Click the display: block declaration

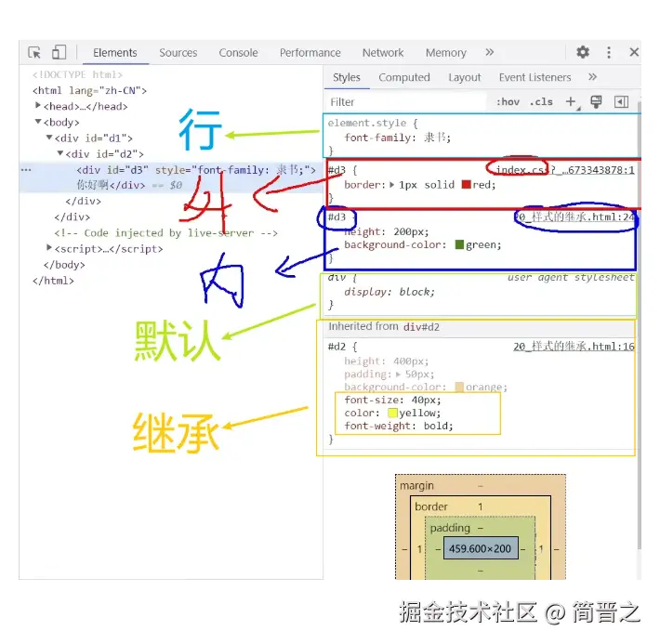coord(389,292)
